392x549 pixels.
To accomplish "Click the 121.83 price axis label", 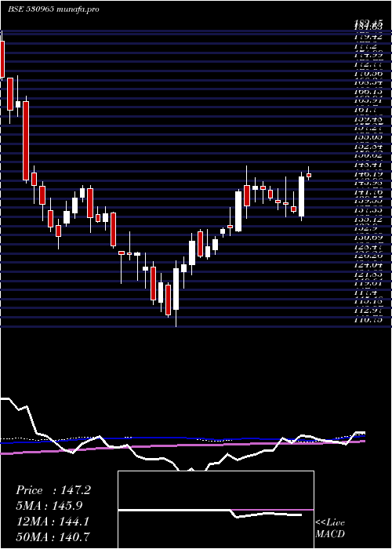I will [x=368, y=274].
